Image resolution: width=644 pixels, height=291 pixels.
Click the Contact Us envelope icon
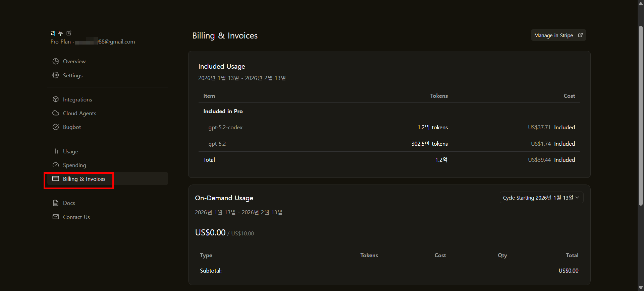pos(56,217)
